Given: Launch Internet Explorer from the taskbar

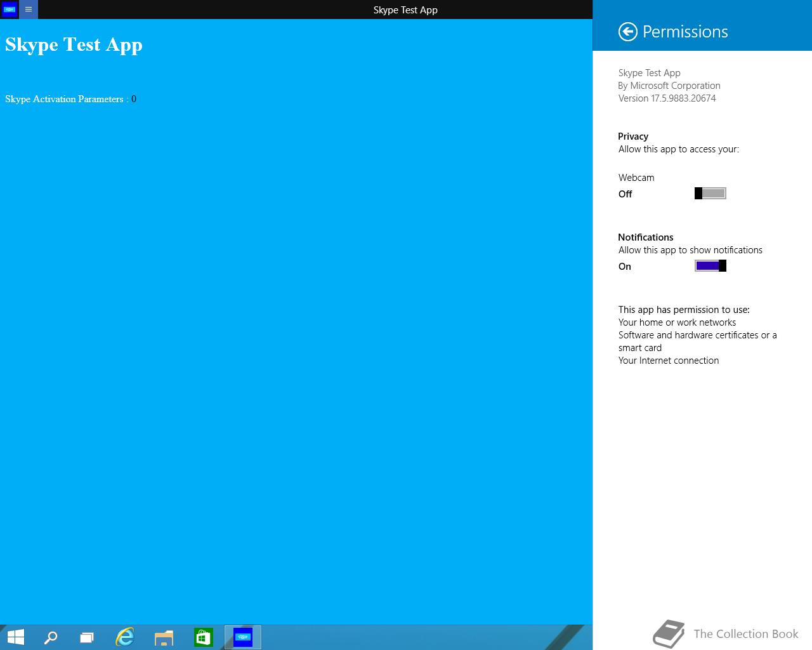Looking at the screenshot, I should [125, 637].
